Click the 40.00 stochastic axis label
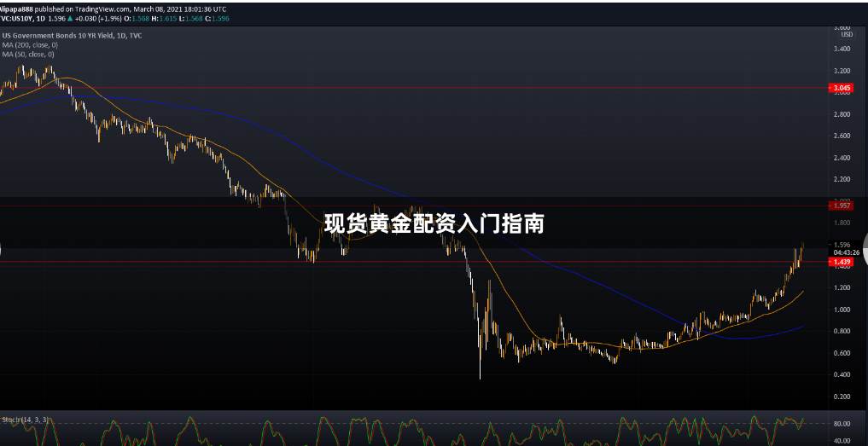 click(x=842, y=441)
